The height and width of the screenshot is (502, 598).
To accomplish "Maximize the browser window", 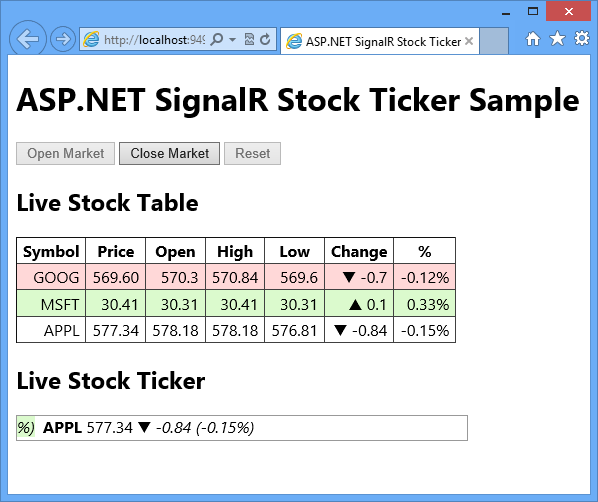I will pos(533,11).
